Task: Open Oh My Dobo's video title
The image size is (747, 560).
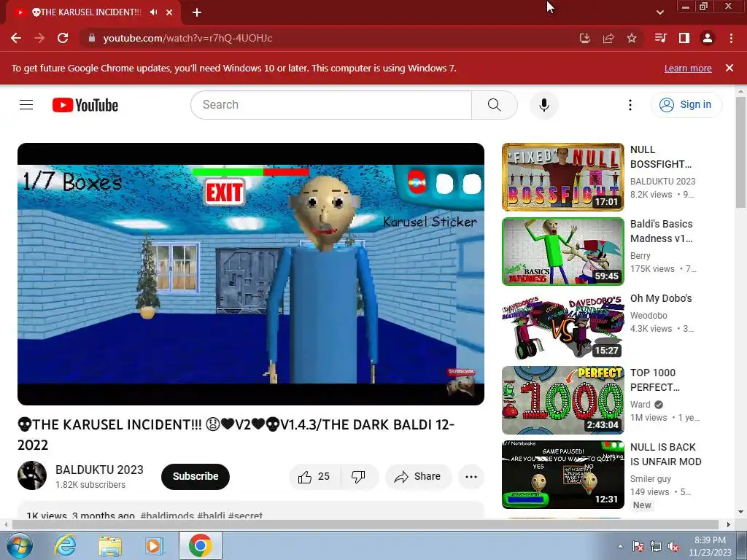Action: (661, 298)
